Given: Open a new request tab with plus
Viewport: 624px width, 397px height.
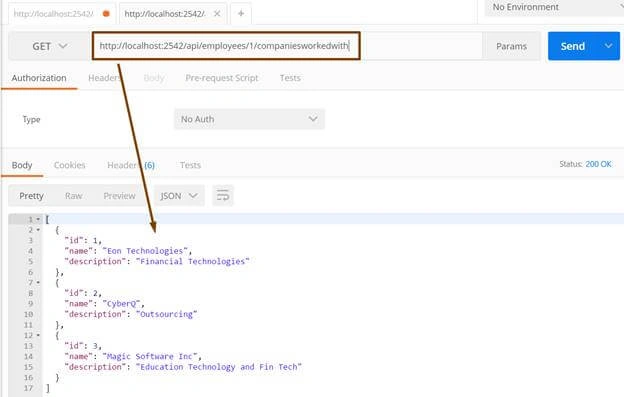Looking at the screenshot, I should [x=241, y=14].
